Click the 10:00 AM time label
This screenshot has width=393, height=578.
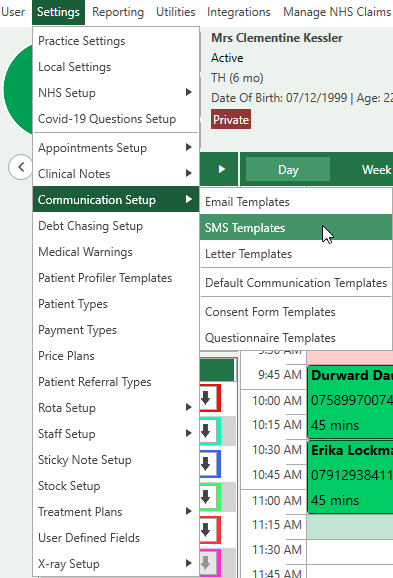277,400
